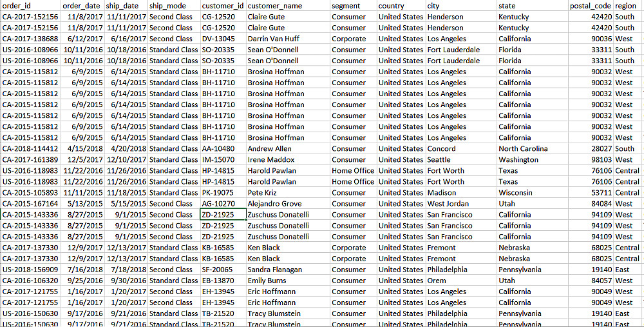Select the state header cell
The height and width of the screenshot is (327, 644).
click(x=533, y=6)
